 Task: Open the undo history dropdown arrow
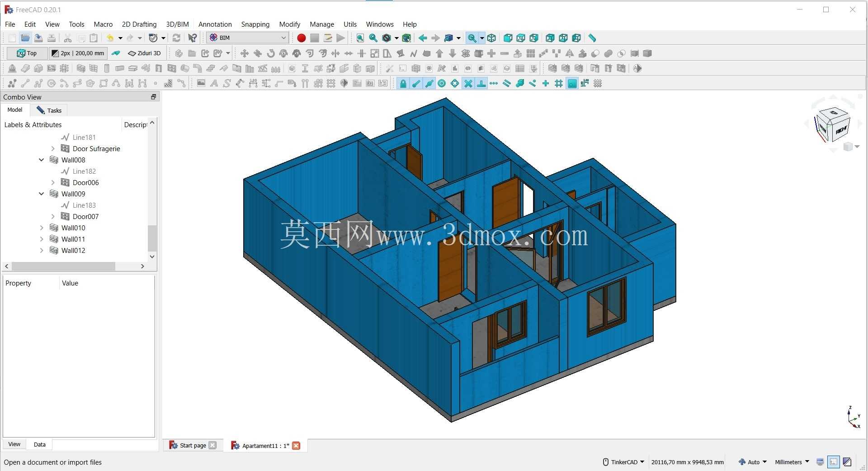pyautogui.click(x=120, y=38)
